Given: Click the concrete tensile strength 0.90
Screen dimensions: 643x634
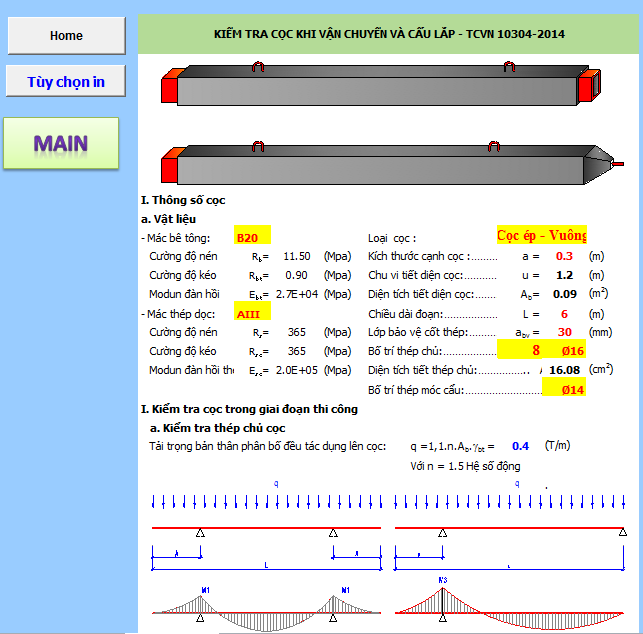Looking at the screenshot, I should [296, 275].
